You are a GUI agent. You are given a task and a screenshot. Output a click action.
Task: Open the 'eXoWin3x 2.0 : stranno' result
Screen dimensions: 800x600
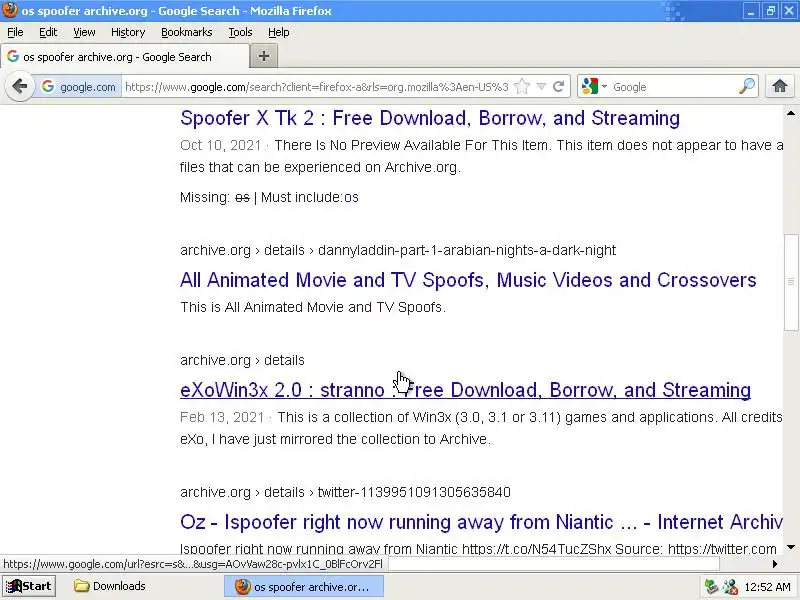pyautogui.click(x=465, y=390)
